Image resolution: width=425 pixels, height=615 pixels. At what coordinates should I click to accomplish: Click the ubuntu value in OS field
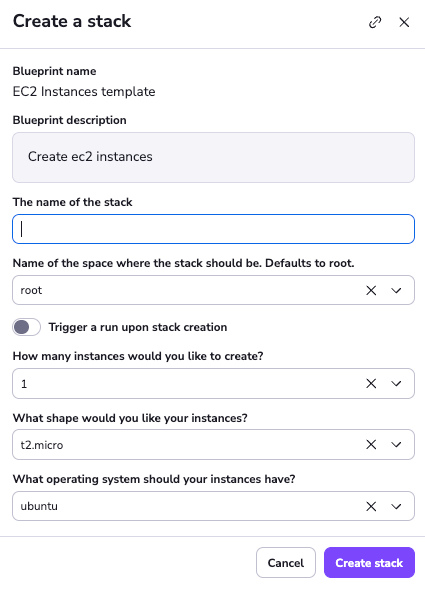click(39, 506)
